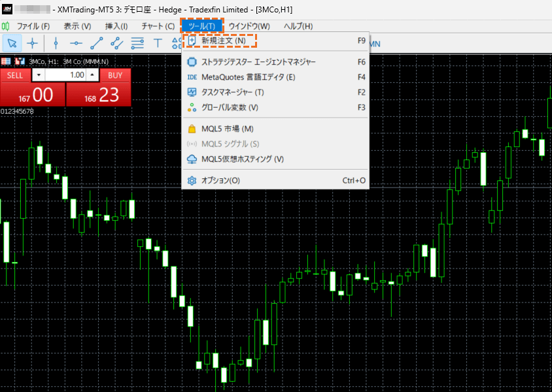Viewport: 552px width, 392px height.
Task: Select the trendline drawing tool
Action: (97, 43)
